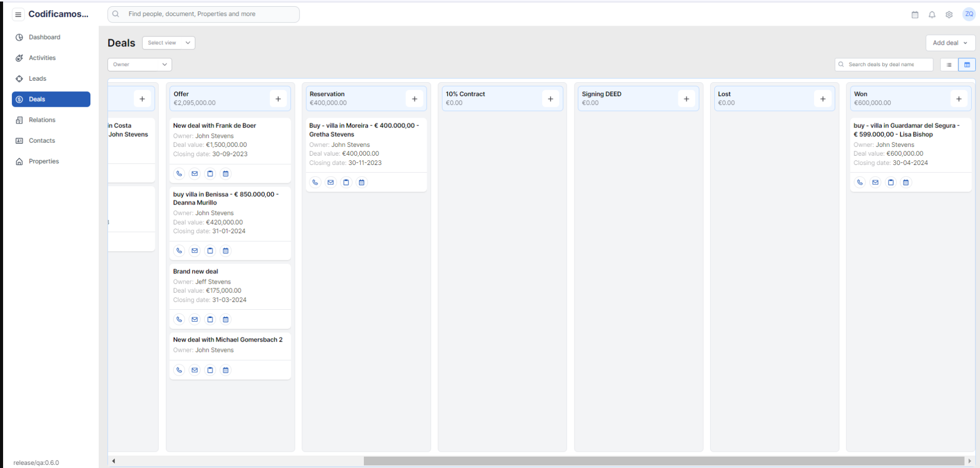Open the Owner filter dropdown
This screenshot has height=468, width=980.
tap(139, 64)
